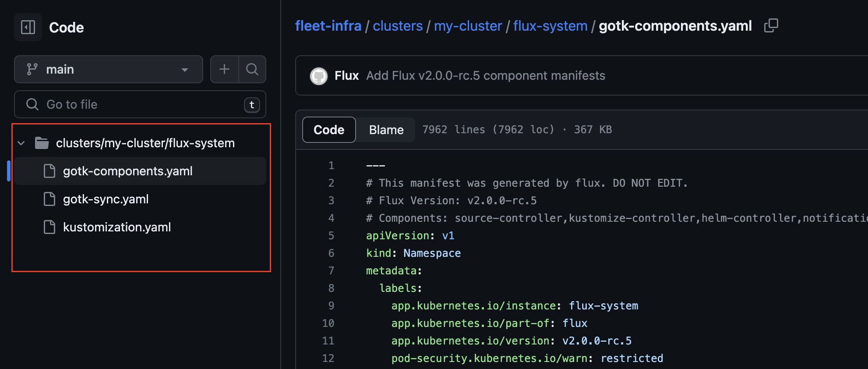Click the 'pod-security.kubernetes.io/warn: restricted' line

(x=527, y=358)
